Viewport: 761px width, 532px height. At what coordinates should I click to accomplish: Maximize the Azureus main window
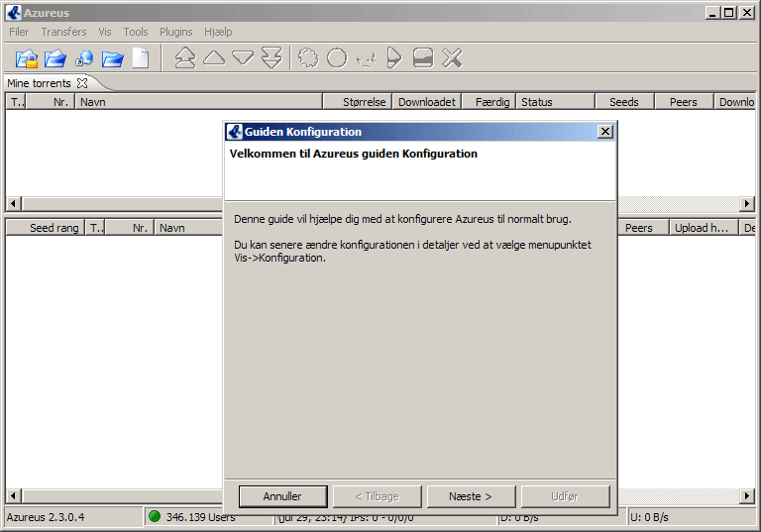coord(729,13)
